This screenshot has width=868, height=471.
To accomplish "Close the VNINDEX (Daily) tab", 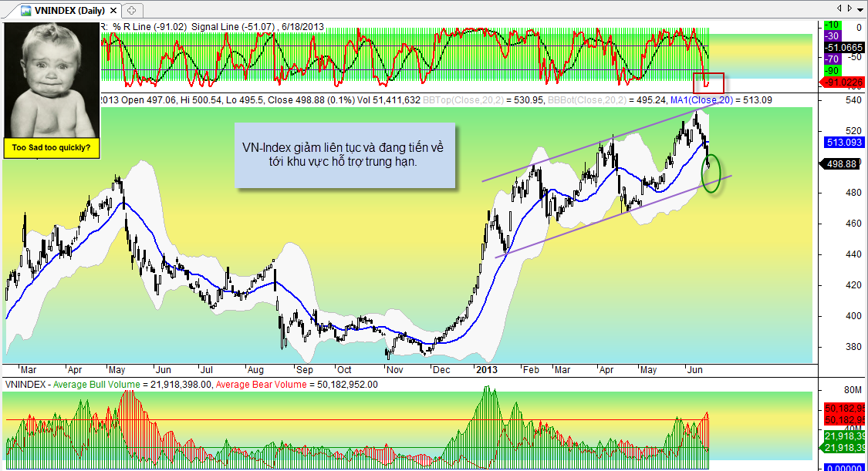I will click(113, 10).
